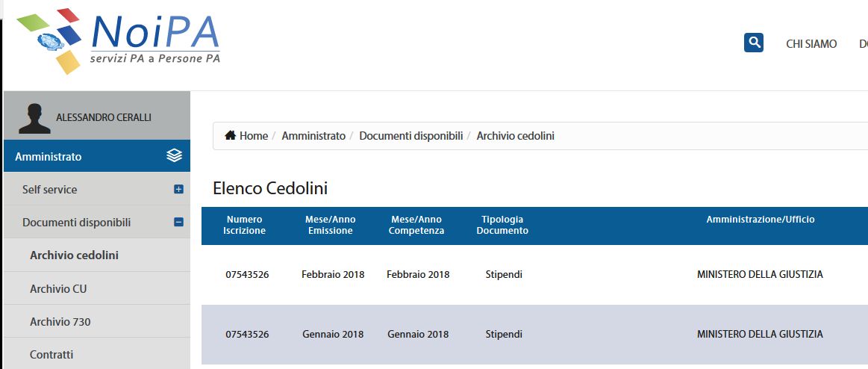
Task: Click the magnifying glass search icon
Action: click(x=753, y=43)
